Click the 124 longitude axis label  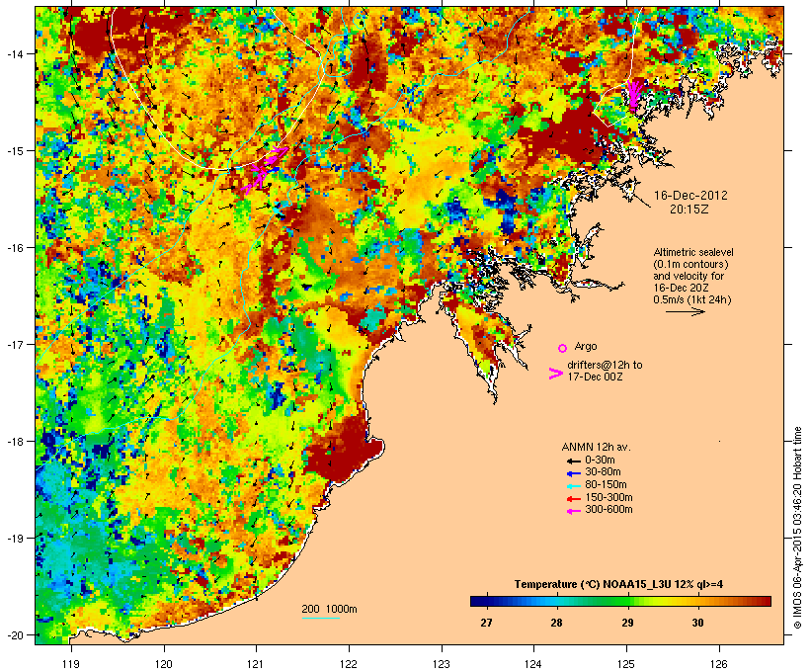point(533,664)
